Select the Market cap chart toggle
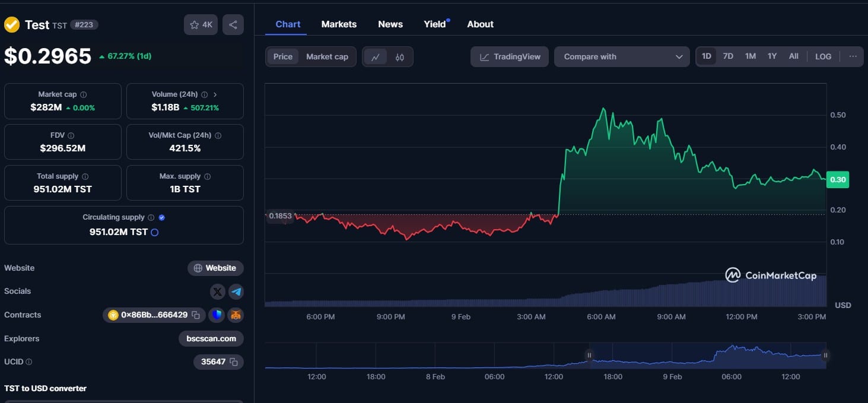 point(327,57)
